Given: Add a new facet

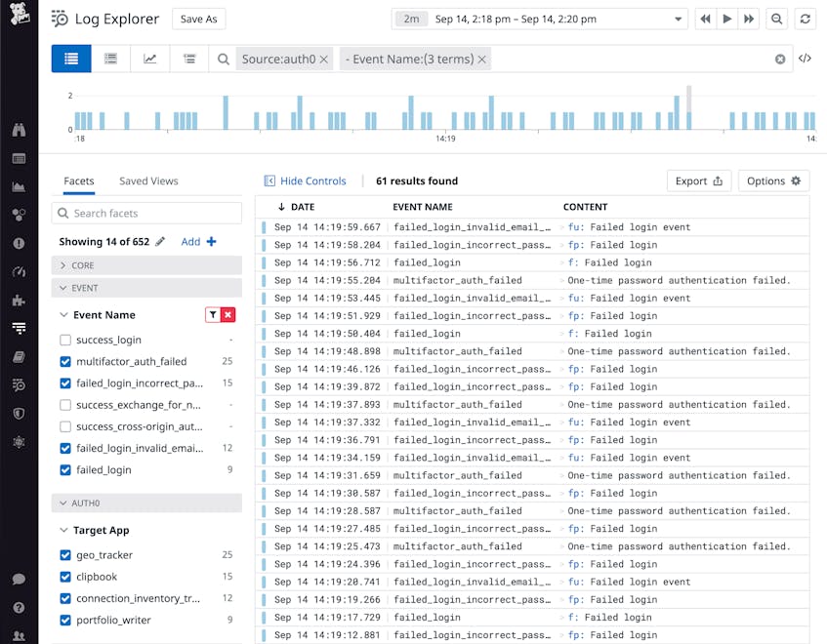Looking at the screenshot, I should coord(199,241).
